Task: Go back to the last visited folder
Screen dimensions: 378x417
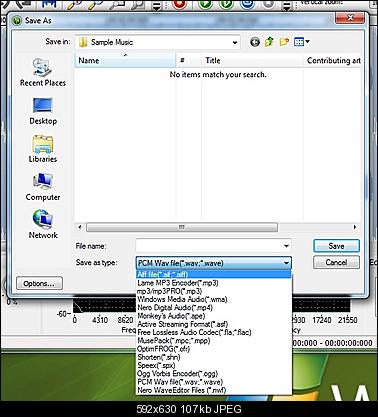Action: click(255, 42)
